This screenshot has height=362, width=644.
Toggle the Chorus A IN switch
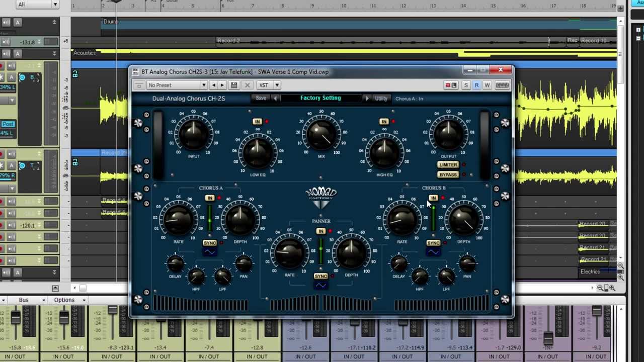click(210, 198)
